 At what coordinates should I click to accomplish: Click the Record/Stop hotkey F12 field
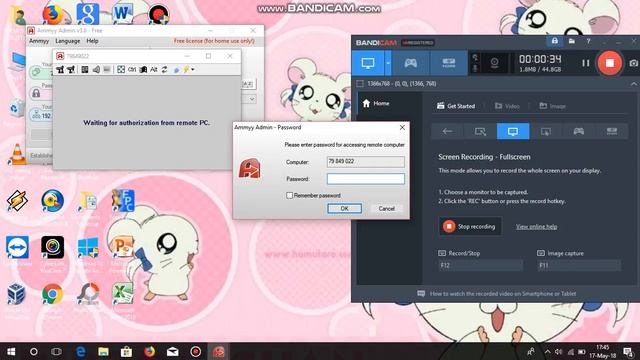480,265
